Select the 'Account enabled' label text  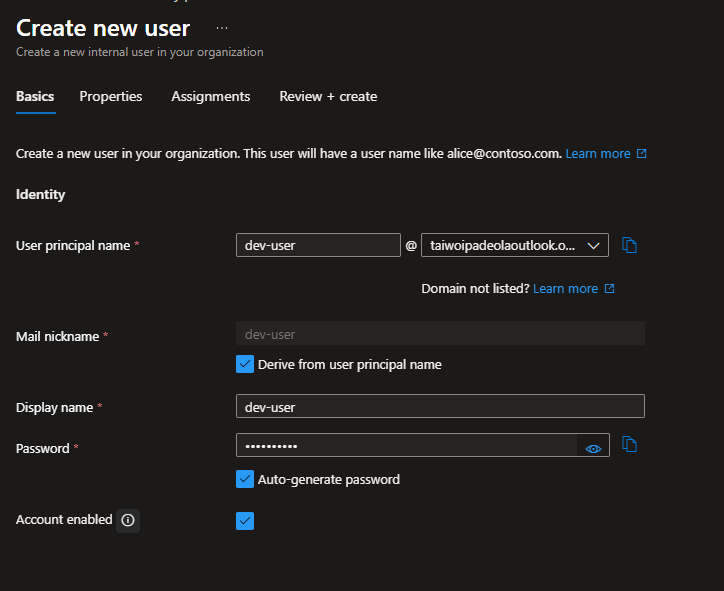coord(64,520)
